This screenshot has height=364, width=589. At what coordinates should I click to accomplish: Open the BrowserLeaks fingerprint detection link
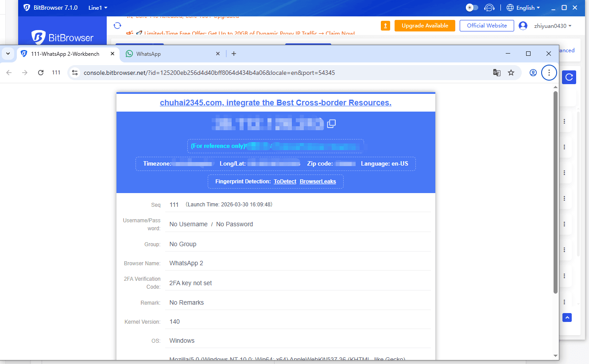tap(318, 182)
